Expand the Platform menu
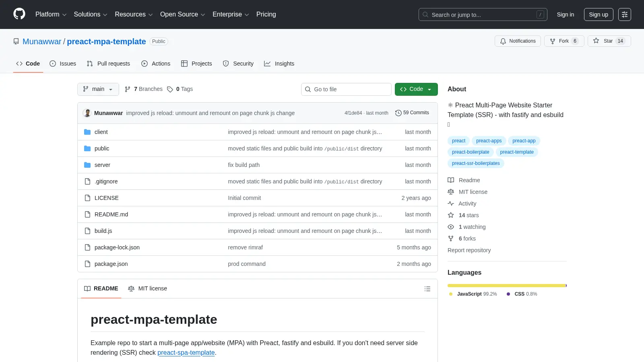This screenshot has height=362, width=644. point(51,14)
